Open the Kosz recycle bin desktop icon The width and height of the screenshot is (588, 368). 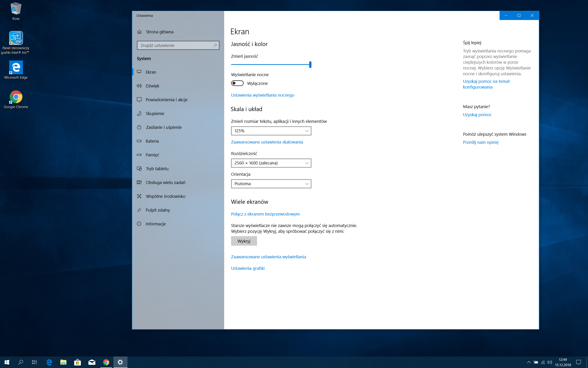click(x=16, y=11)
